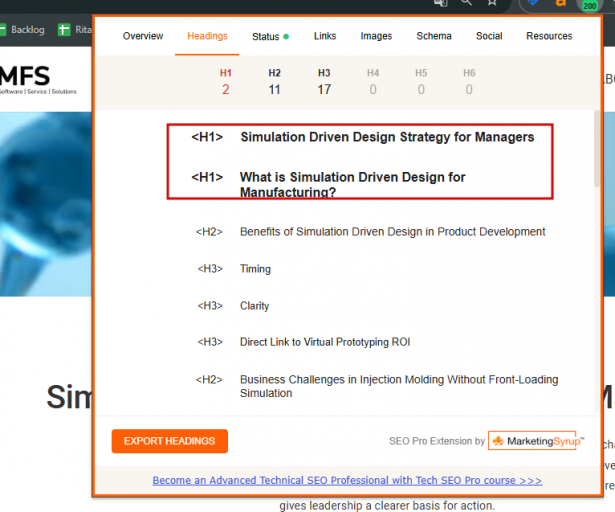Click the H6 heading counter
The height and width of the screenshot is (512, 615).
(469, 83)
